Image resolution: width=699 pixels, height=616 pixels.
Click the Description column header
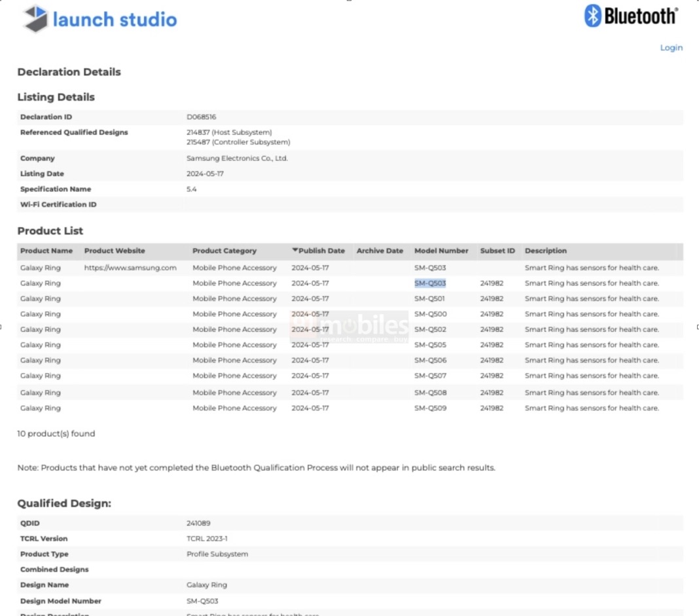(546, 251)
